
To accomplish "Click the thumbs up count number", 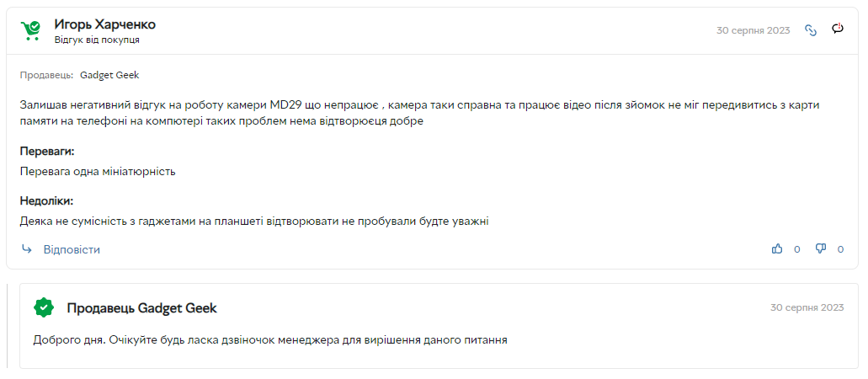I will 797,250.
